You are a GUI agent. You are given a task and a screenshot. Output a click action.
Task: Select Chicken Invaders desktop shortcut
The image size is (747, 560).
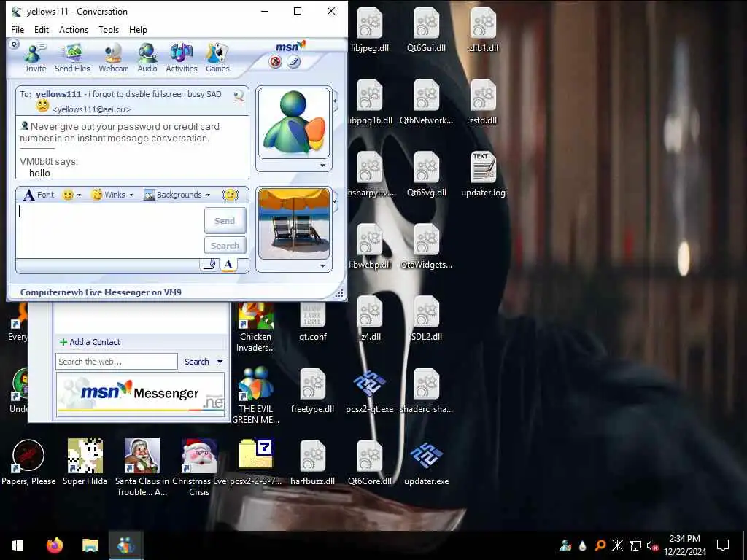(255, 327)
